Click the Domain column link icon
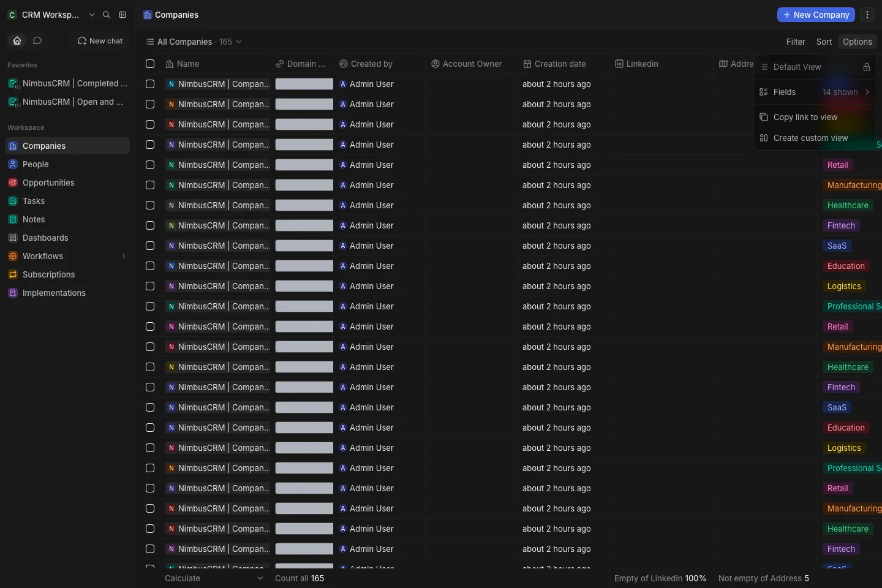This screenshot has height=588, width=882. pos(280,64)
